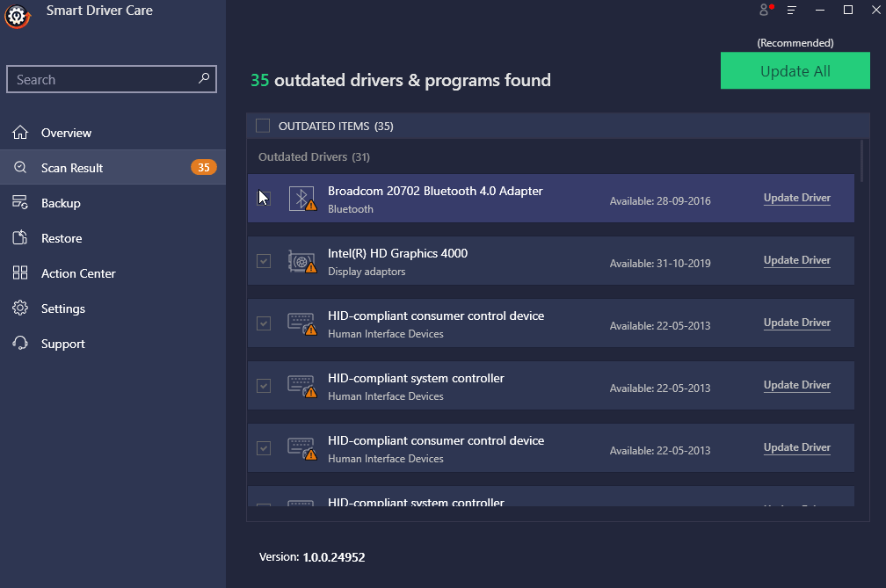Click the Outdated Drivers (31) header
The image size is (886, 588).
coord(314,157)
